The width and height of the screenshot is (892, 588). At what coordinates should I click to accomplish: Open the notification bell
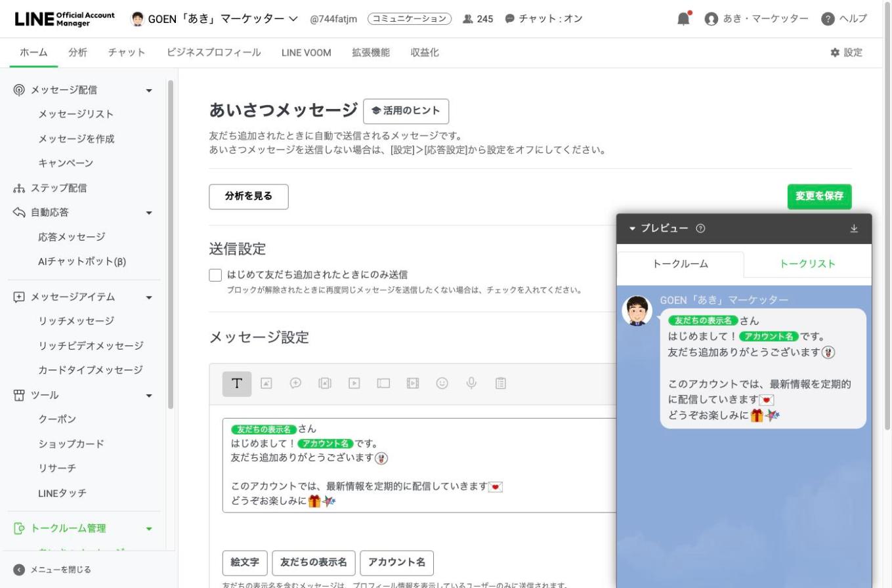pos(684,18)
